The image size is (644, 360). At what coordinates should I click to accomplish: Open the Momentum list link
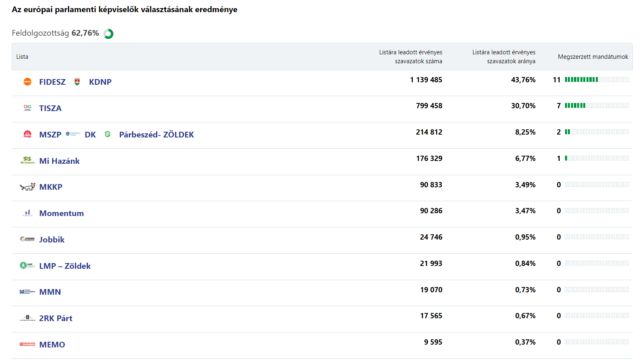[x=62, y=213]
